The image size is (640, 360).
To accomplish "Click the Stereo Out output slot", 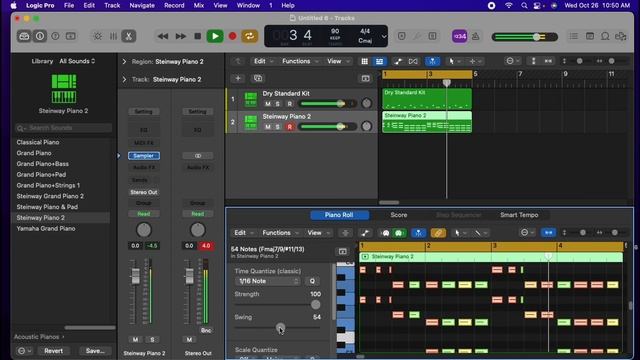I will 144,192.
